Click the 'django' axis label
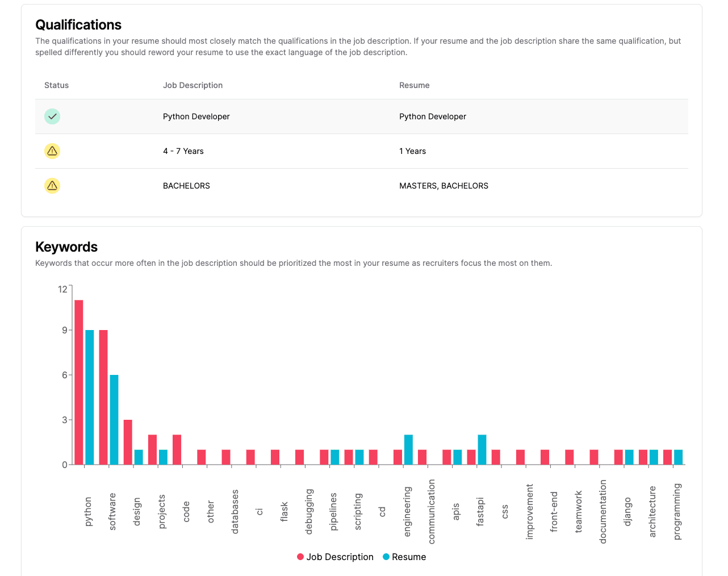728x576 pixels. (627, 512)
